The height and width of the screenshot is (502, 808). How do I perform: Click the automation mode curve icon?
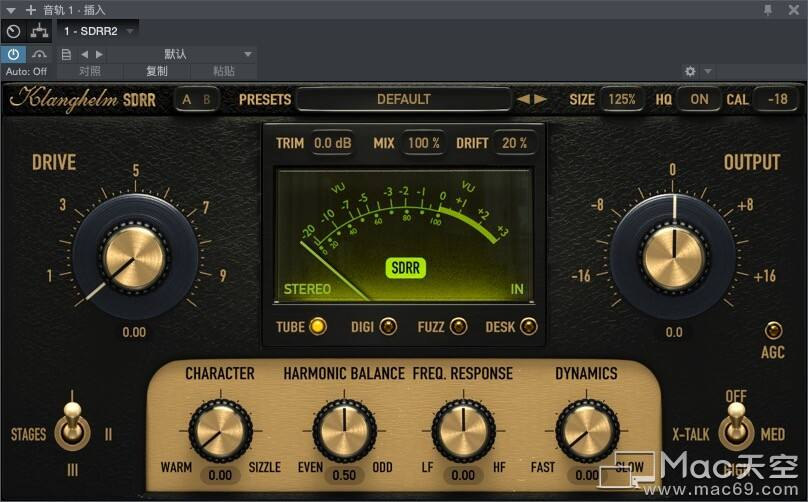pos(39,54)
